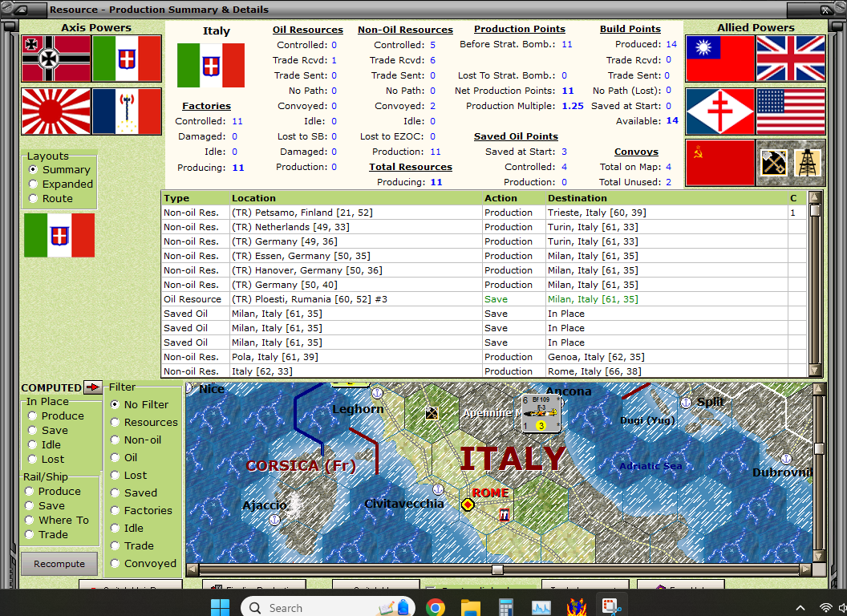Filter by Non-oil
The height and width of the screenshot is (616, 847).
click(x=115, y=440)
